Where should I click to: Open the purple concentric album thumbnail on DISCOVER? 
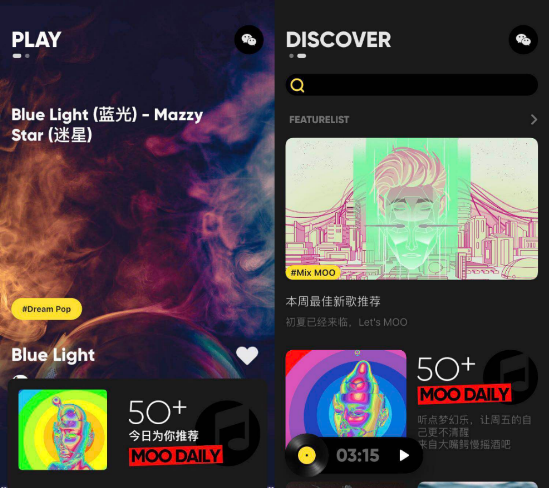coord(346,394)
